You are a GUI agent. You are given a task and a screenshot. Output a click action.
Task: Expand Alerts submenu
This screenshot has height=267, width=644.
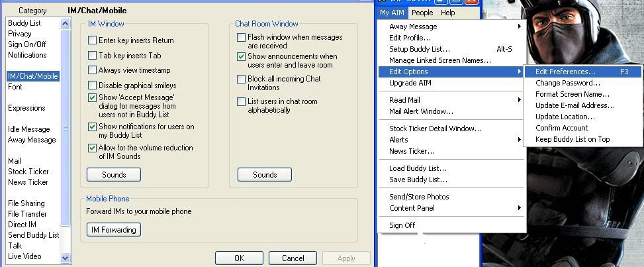point(452,140)
